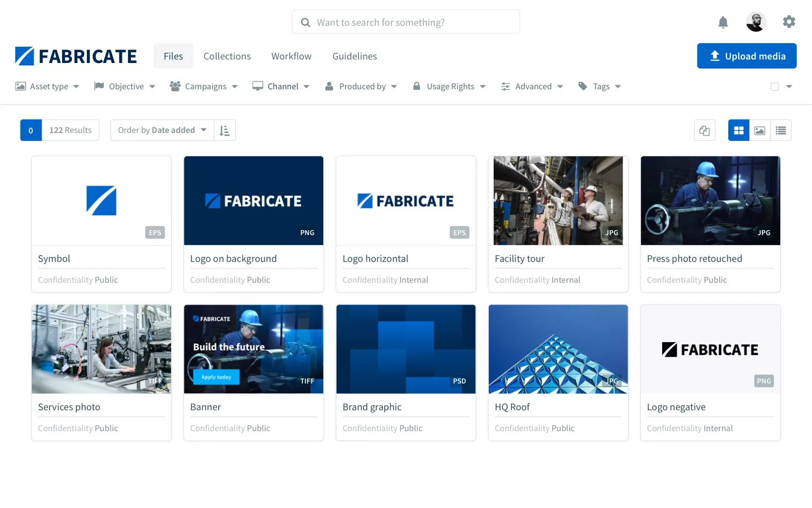Screen dimensions: 812x508
Task: Open the notifications bell
Action: [x=723, y=22]
